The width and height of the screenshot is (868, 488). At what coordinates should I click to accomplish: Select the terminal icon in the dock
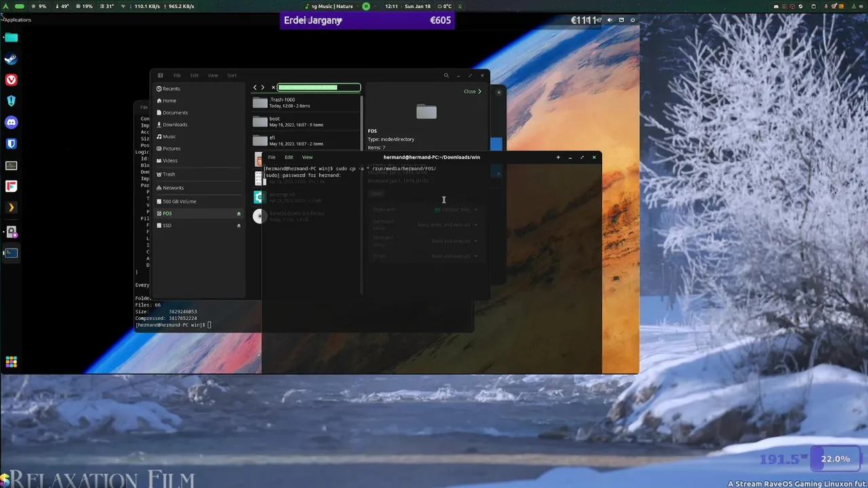11,253
